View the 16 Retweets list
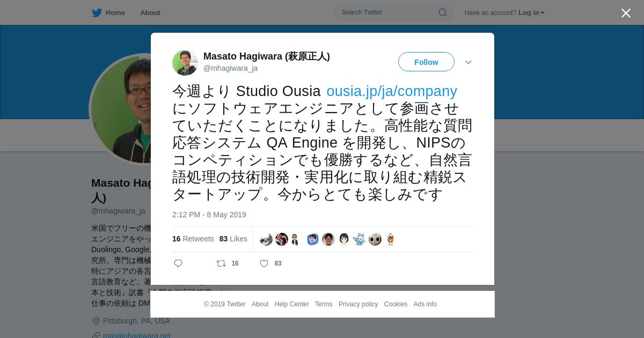The height and width of the screenshot is (338, 644). (193, 239)
